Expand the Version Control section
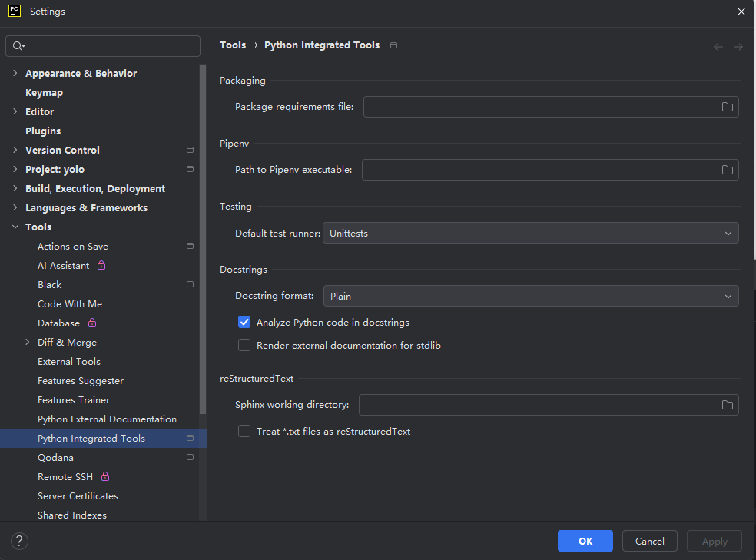Screen dimensions: 756x560 click(x=15, y=150)
